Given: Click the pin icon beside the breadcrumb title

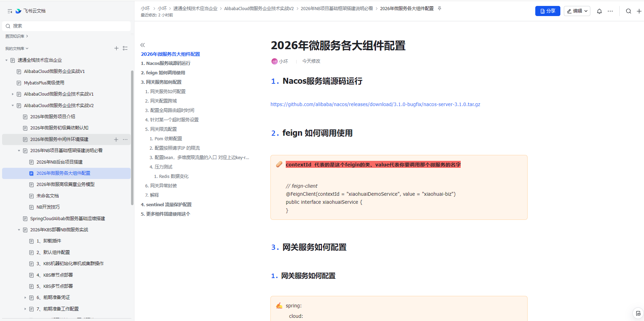Looking at the screenshot, I should [x=439, y=8].
